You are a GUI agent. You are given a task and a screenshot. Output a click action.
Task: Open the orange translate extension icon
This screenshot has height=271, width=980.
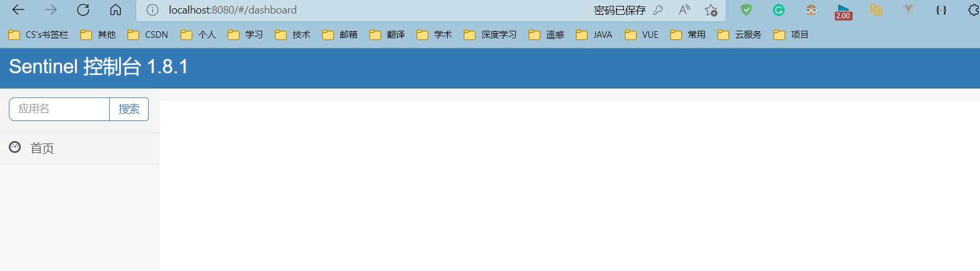click(x=876, y=10)
